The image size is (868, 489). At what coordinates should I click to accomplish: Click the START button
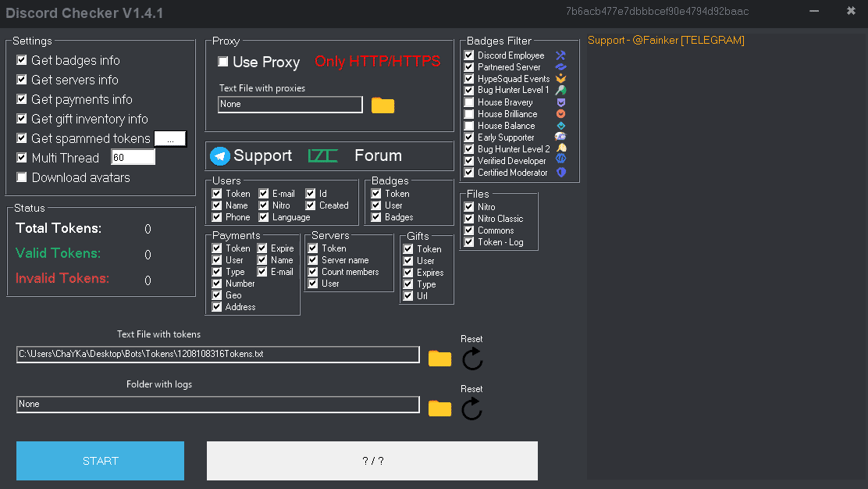click(x=100, y=461)
